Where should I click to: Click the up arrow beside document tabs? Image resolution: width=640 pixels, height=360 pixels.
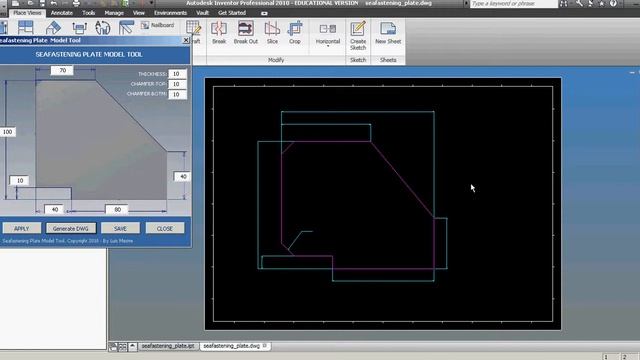coord(132,347)
